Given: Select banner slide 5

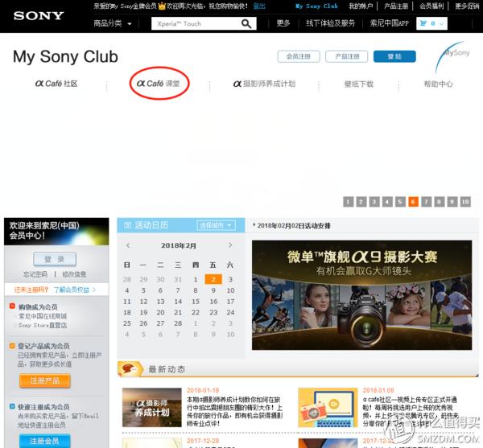Looking at the screenshot, I should (x=400, y=202).
